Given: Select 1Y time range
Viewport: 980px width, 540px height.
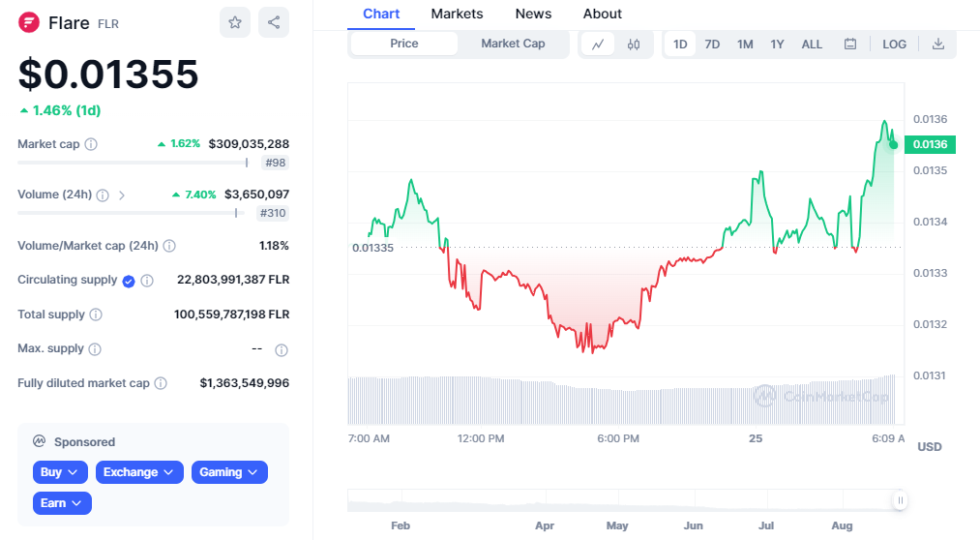Looking at the screenshot, I should 777,45.
